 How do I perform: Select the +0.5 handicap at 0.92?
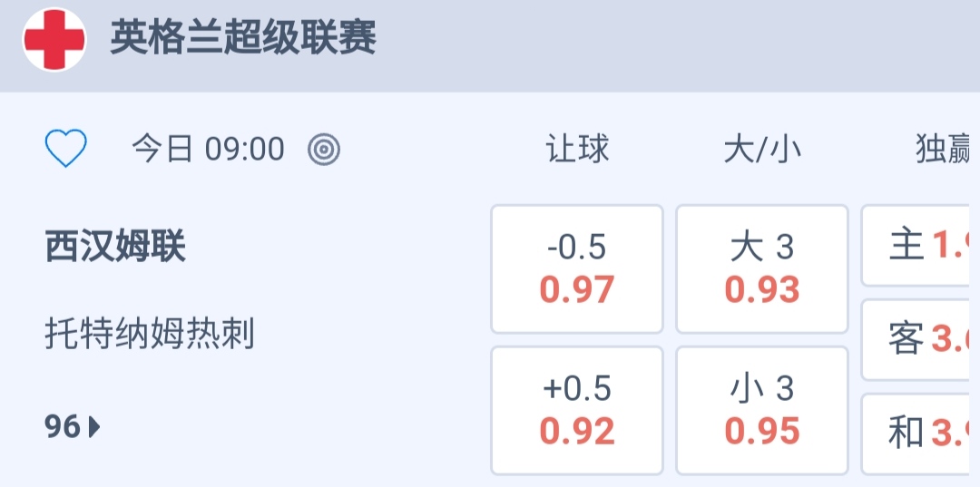point(577,410)
